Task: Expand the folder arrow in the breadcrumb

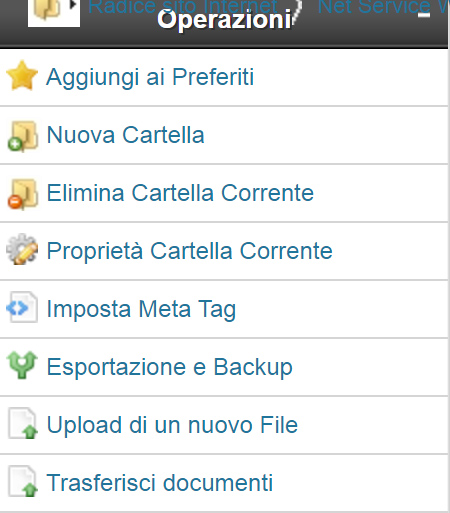Action: point(73,5)
